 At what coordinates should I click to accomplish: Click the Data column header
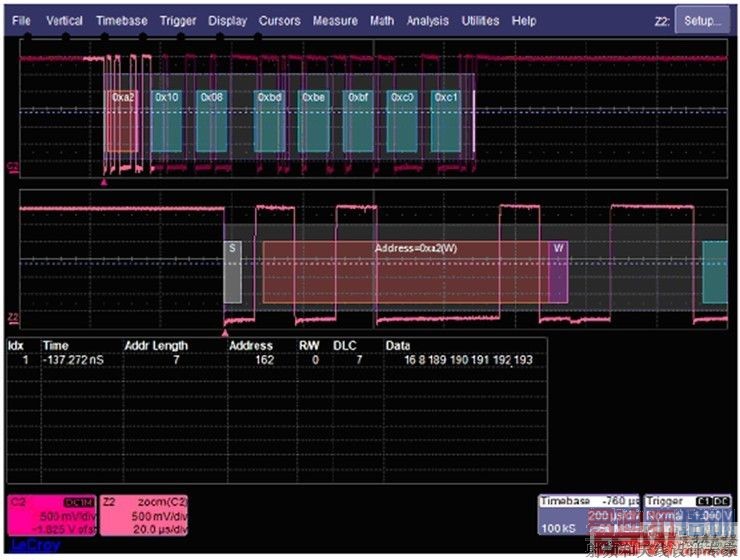(398, 345)
